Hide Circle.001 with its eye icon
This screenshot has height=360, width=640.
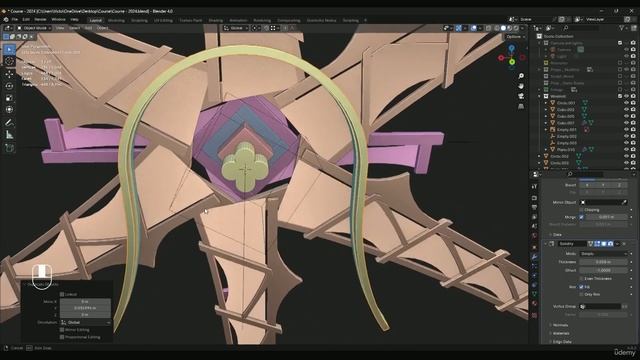(627, 103)
